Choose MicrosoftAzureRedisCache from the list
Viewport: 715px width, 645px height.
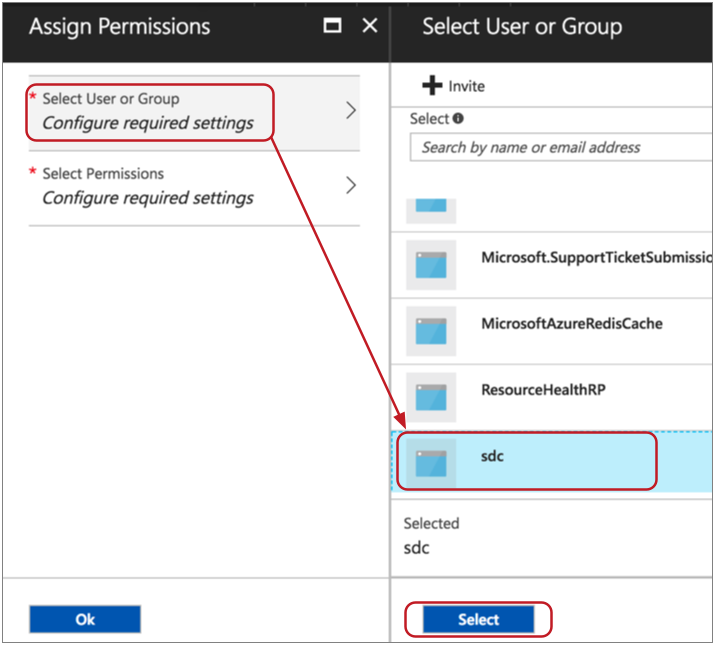point(571,324)
